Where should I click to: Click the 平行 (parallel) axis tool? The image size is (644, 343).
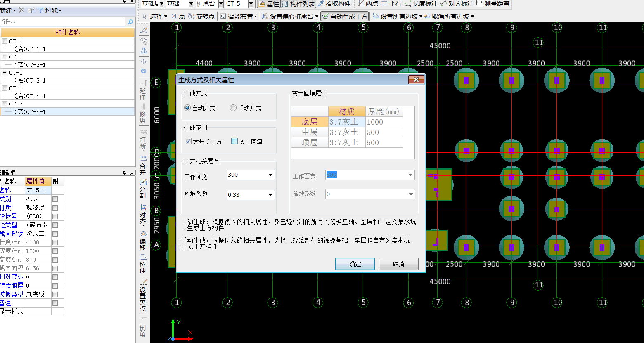click(x=391, y=4)
